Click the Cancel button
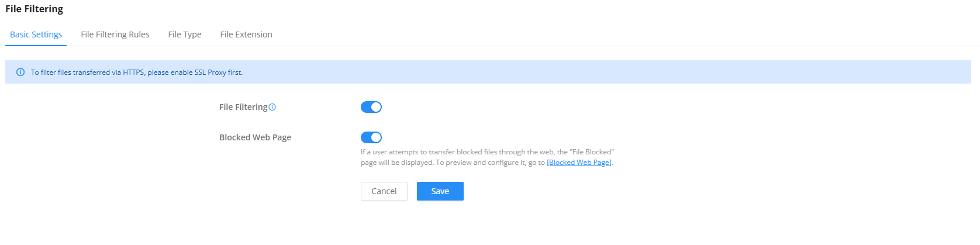 point(384,191)
